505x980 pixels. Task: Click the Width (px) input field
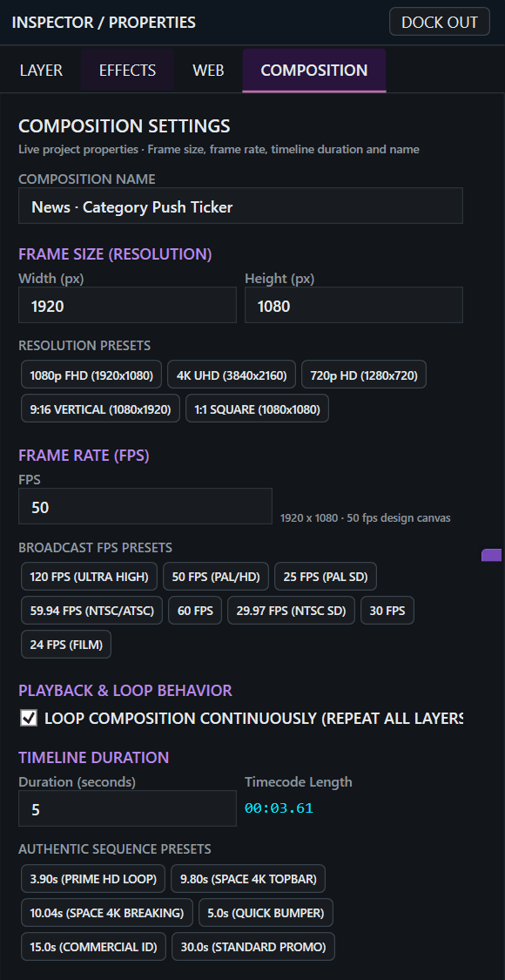pyautogui.click(x=127, y=305)
